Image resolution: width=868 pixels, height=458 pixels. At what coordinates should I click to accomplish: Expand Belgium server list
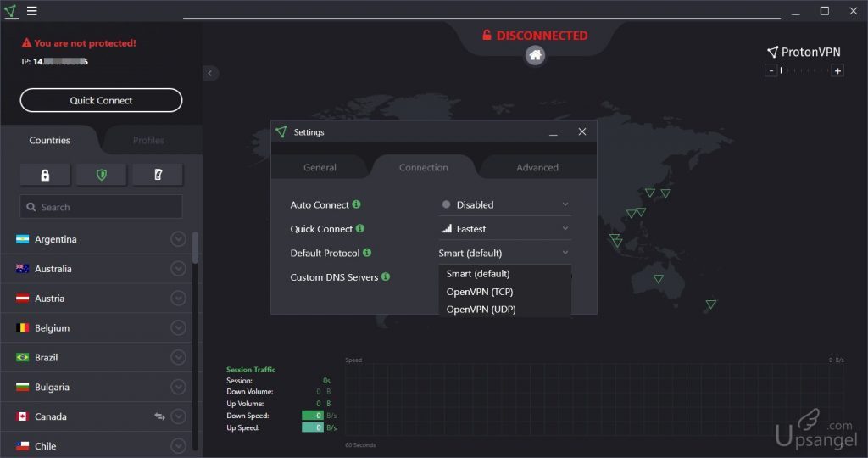[x=178, y=328]
